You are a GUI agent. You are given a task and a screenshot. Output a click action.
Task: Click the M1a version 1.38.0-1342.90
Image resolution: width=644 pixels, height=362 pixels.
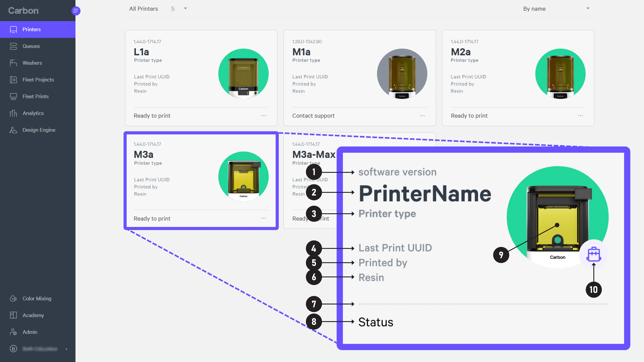point(307,42)
